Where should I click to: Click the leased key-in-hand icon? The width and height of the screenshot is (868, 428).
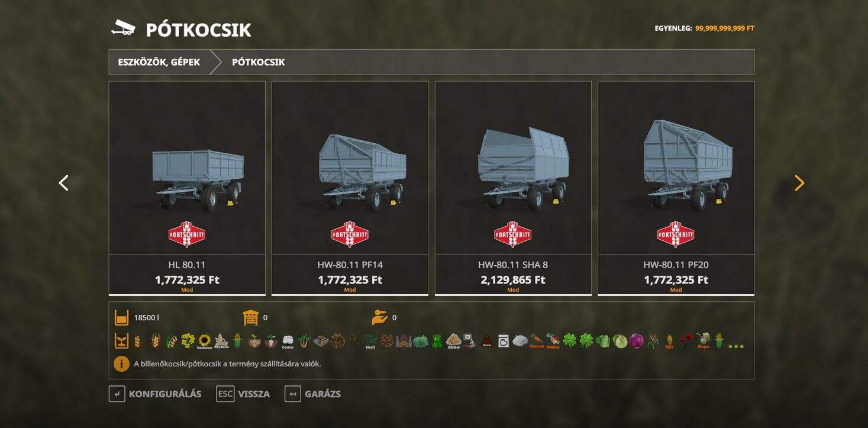tap(379, 318)
